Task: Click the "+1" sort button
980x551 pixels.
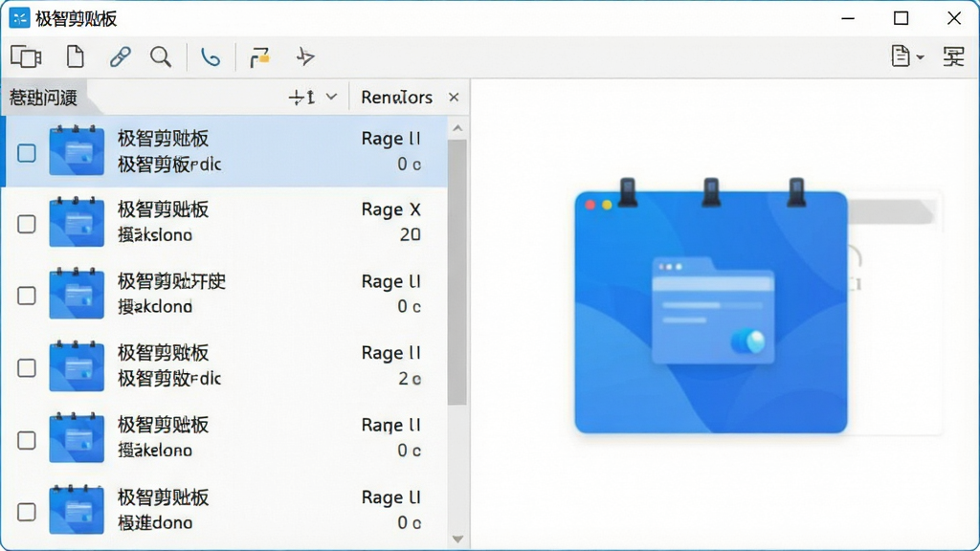Action: (x=301, y=97)
